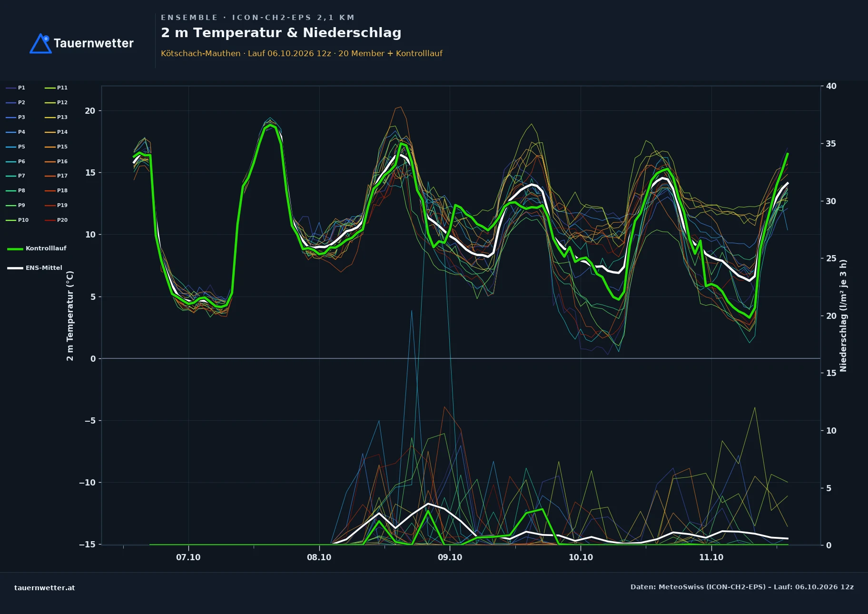
Task: Click the P3 legend entry
Action: (x=15, y=117)
